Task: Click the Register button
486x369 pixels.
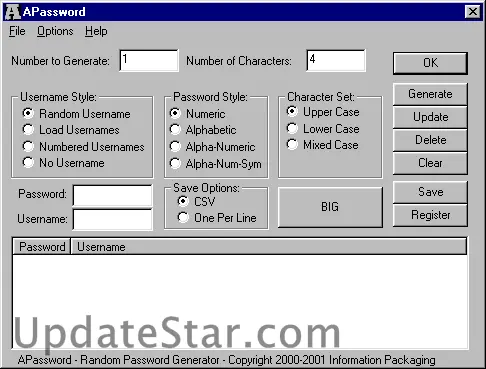Action: click(430, 215)
